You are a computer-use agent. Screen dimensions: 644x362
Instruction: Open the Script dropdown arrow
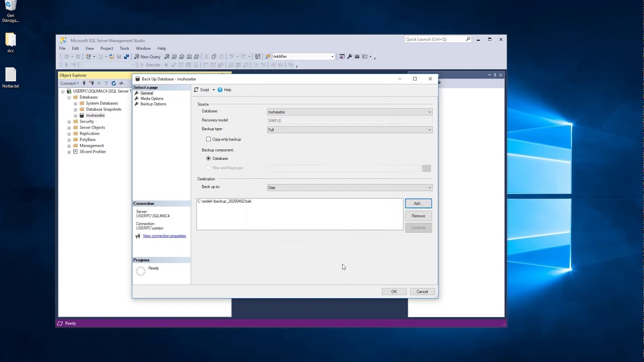click(213, 90)
